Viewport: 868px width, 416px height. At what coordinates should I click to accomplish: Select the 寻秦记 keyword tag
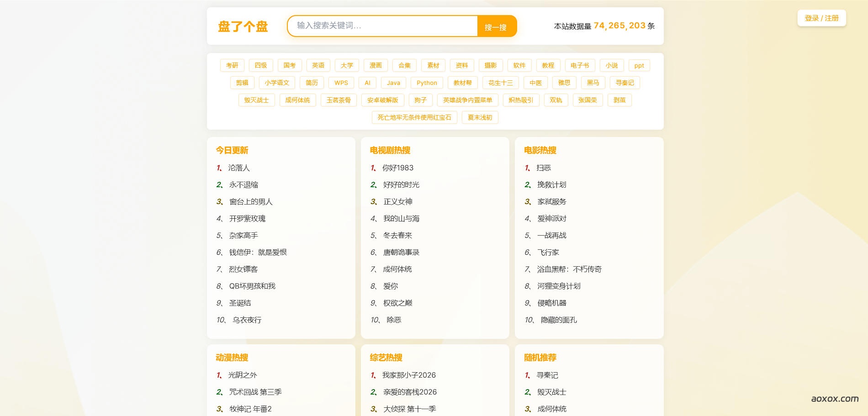click(x=625, y=83)
